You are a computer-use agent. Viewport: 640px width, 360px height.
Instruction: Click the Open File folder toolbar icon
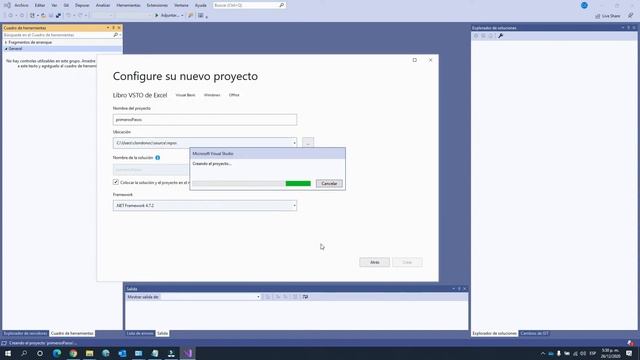click(43, 16)
